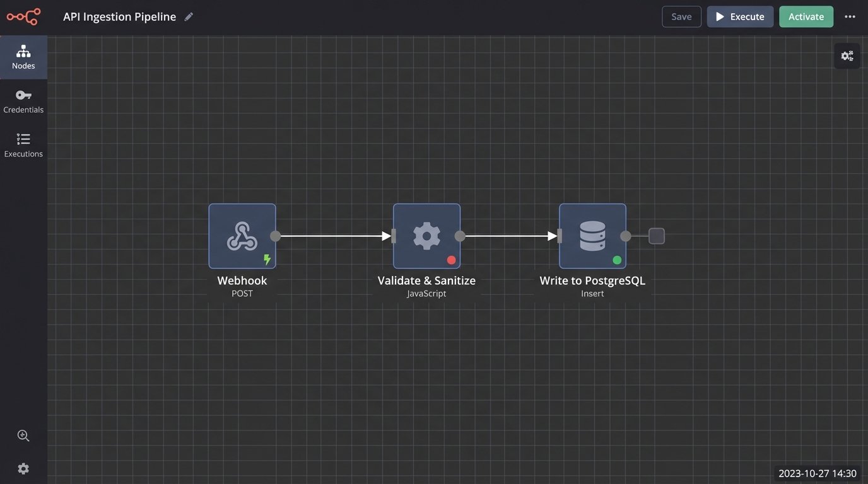Toggle the webhook trigger lightning indicator

(267, 258)
